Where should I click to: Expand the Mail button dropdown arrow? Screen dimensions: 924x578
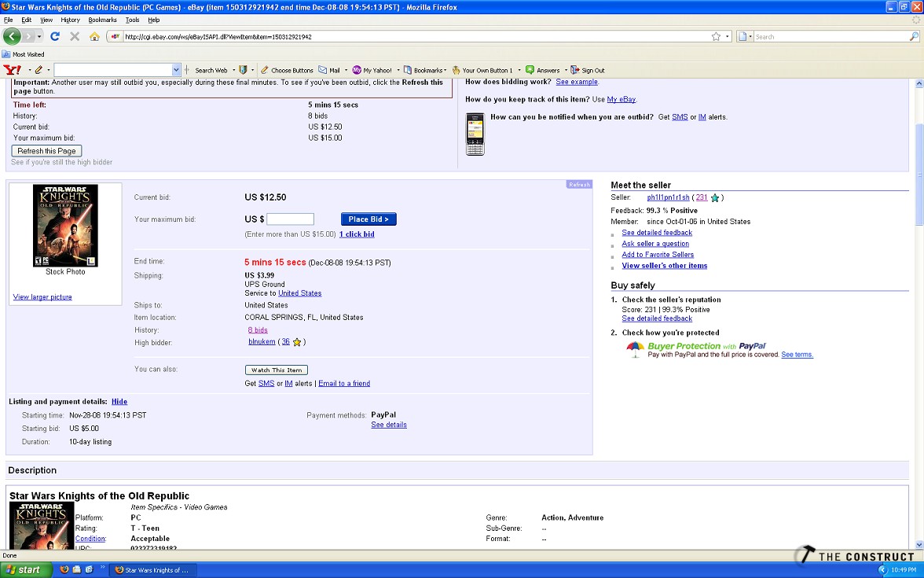(x=346, y=70)
